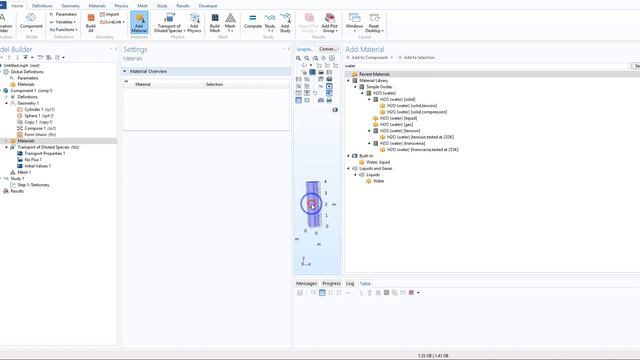Image resolution: width=640 pixels, height=360 pixels.
Task: Select Mesh 1 node in Model Builder
Action: pos(20,172)
